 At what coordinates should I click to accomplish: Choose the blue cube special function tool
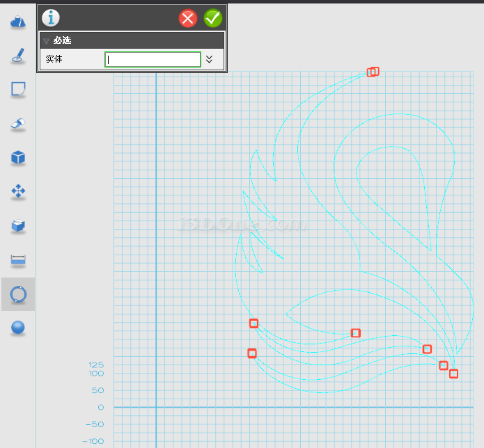(x=18, y=158)
